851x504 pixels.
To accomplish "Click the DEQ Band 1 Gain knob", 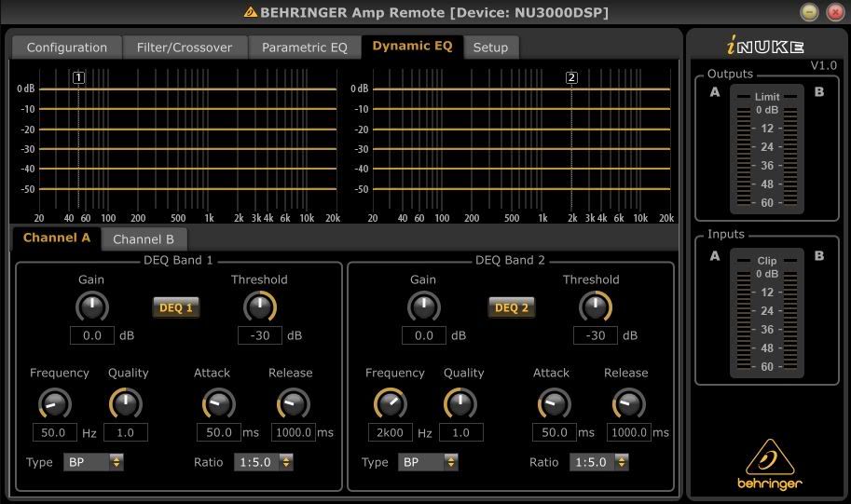I will pyautogui.click(x=92, y=306).
